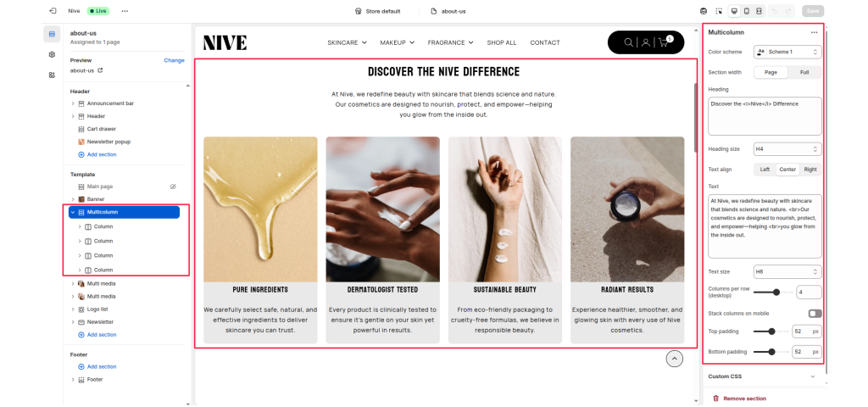Open the Heading size H4 dropdown

click(x=787, y=149)
